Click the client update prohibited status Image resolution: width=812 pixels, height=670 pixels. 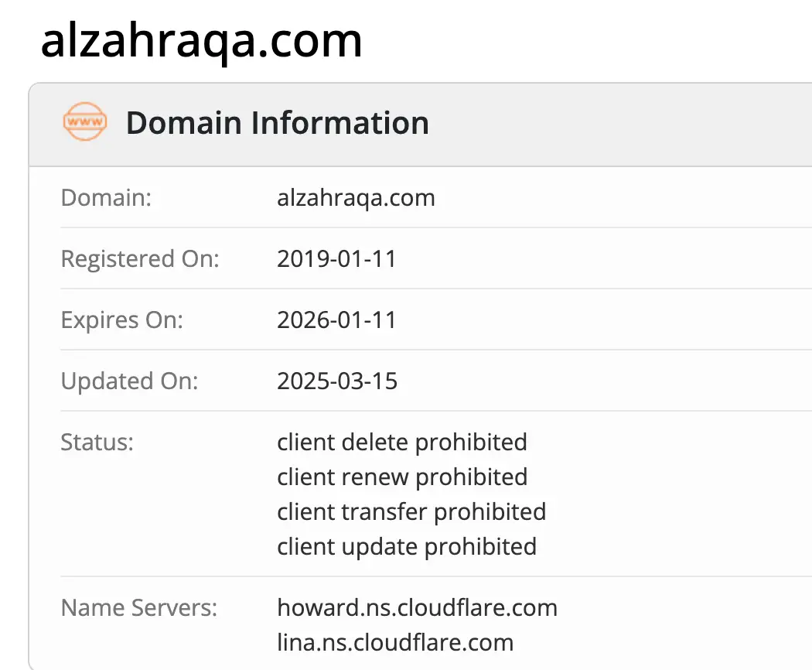pyautogui.click(x=407, y=547)
